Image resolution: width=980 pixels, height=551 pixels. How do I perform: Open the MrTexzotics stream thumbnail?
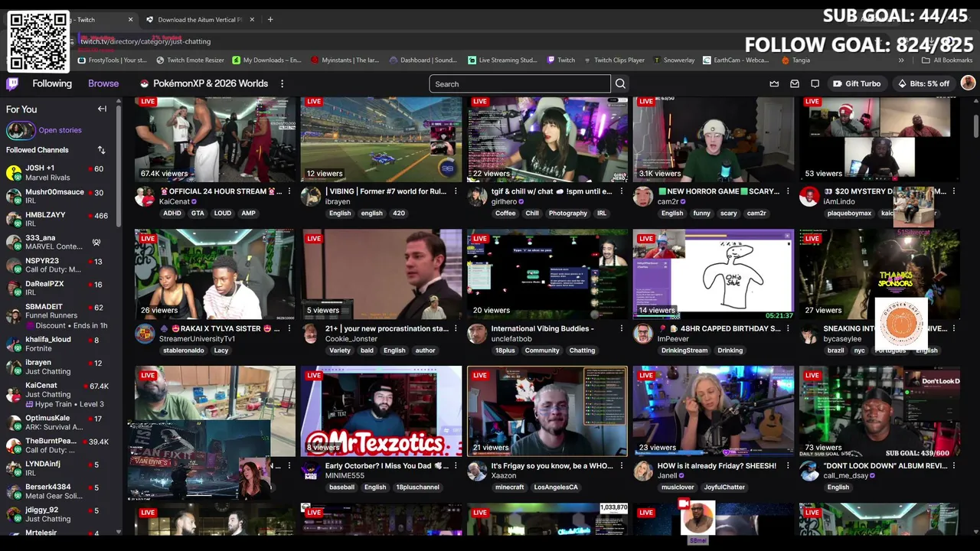click(381, 411)
